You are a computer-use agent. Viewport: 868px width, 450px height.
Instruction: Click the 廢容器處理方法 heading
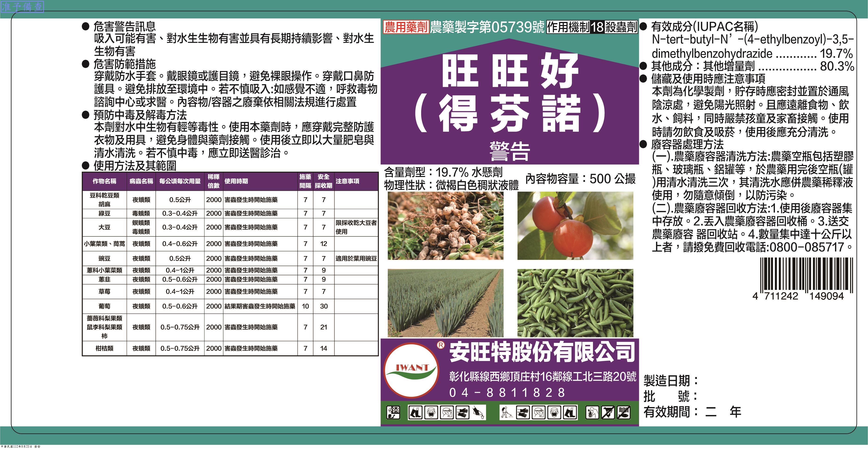click(687, 144)
